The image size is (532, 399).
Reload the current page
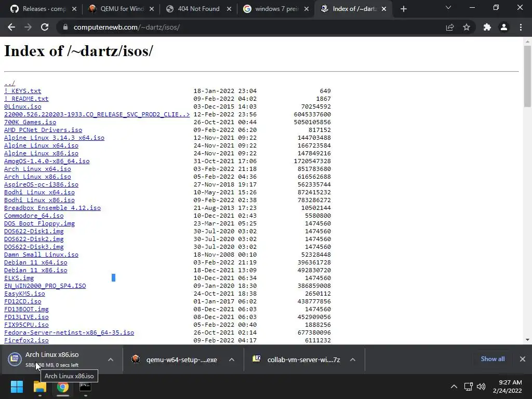pyautogui.click(x=45, y=27)
